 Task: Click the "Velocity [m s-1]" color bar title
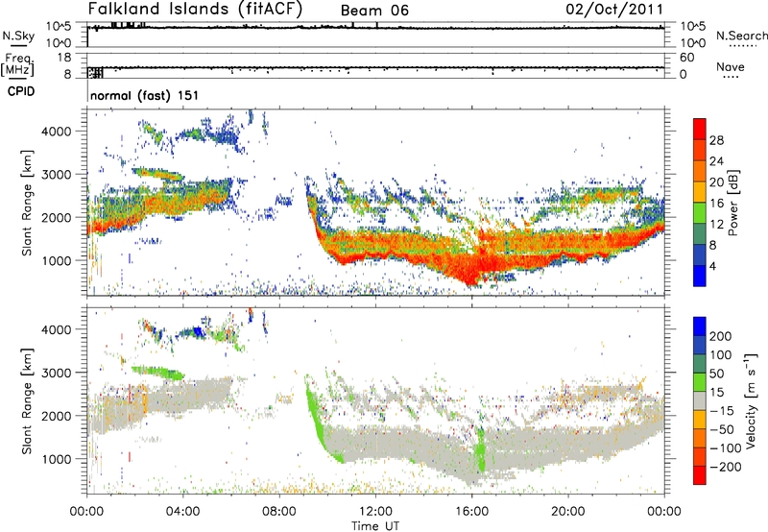(x=751, y=400)
